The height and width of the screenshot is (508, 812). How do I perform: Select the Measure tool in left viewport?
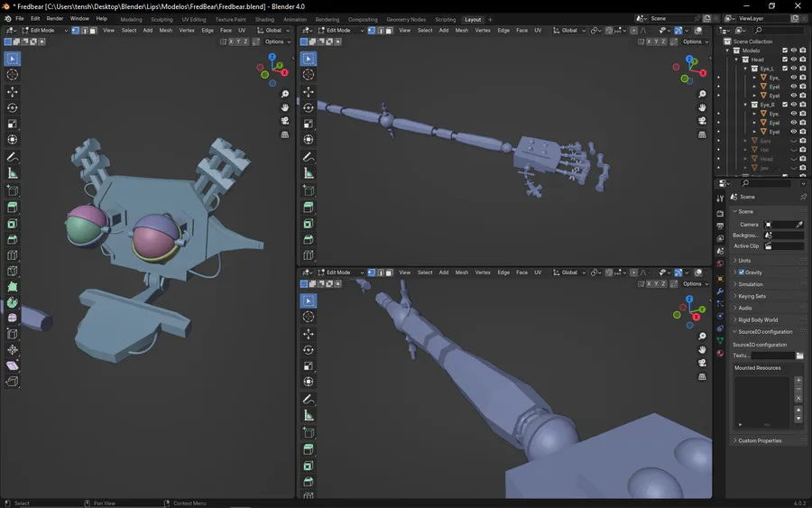pos(13,173)
